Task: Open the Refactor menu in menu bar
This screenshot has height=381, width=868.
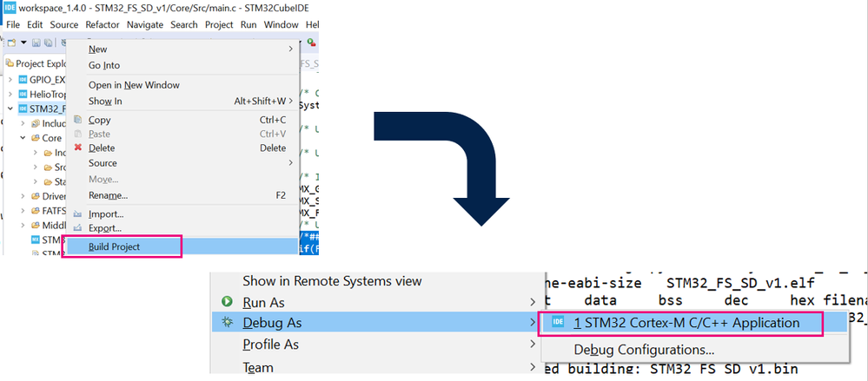Action: [103, 25]
